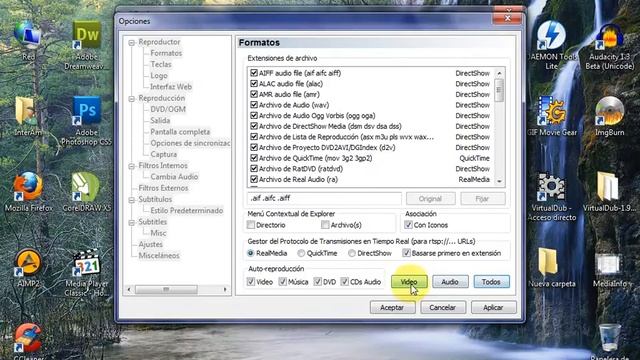The width and height of the screenshot is (640, 360).
Task: Click the Cancelar button
Action: point(442,307)
